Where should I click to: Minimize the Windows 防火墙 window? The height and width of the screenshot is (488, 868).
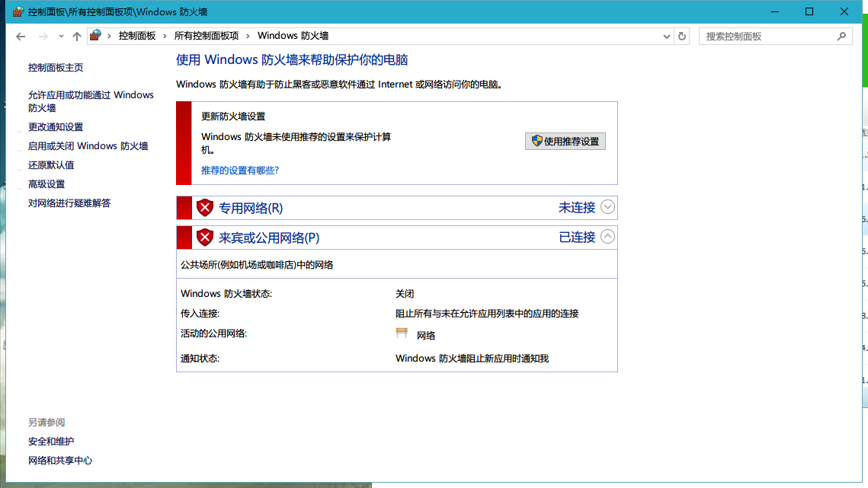[775, 11]
